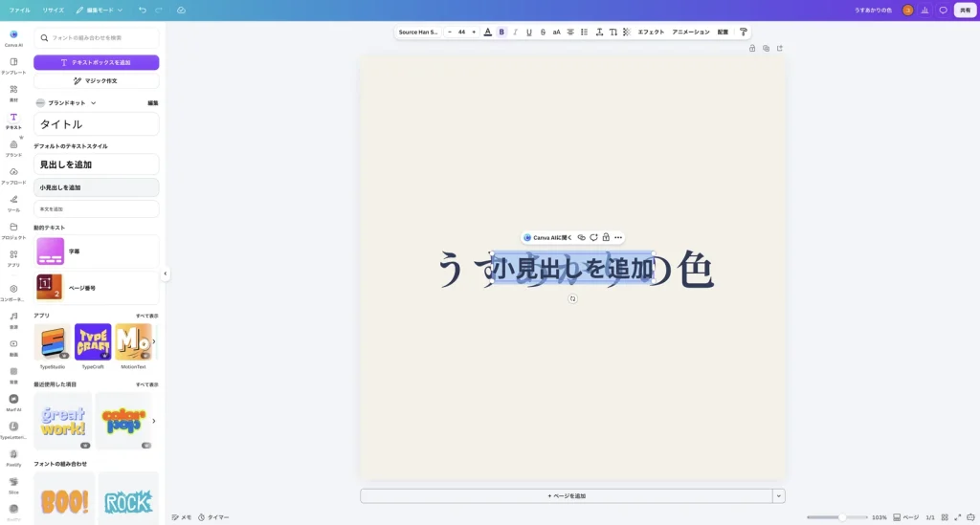This screenshot has width=980, height=525.
Task: Open the ブランド (Brand) sidebar tab
Action: point(13,148)
